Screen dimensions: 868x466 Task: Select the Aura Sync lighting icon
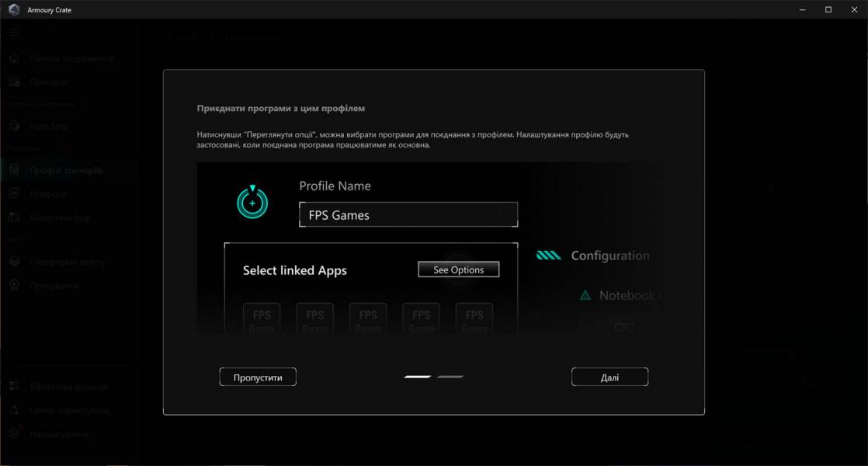pyautogui.click(x=14, y=126)
